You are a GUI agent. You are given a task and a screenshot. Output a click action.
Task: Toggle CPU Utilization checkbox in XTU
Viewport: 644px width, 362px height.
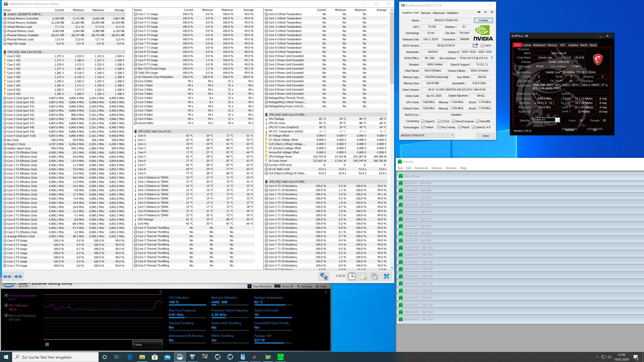[x=6, y=305]
